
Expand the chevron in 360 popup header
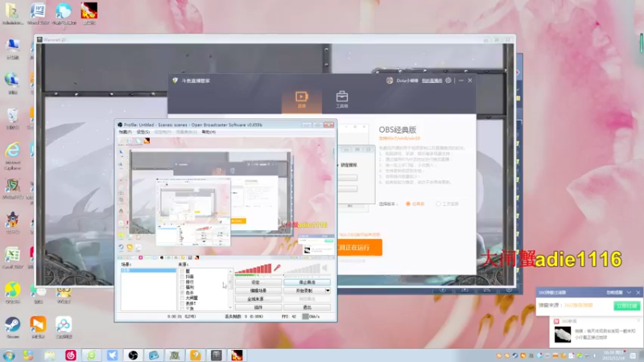point(629,293)
